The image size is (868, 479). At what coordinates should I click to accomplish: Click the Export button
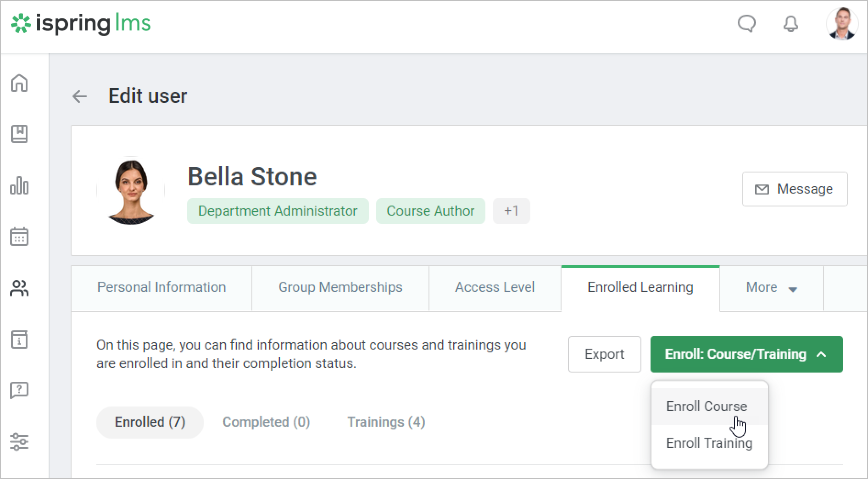point(604,354)
